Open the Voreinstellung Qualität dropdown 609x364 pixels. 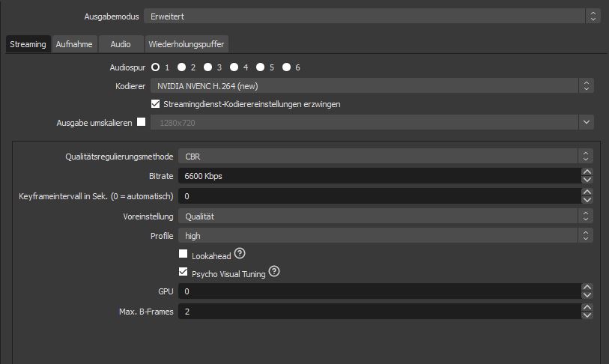(x=385, y=216)
